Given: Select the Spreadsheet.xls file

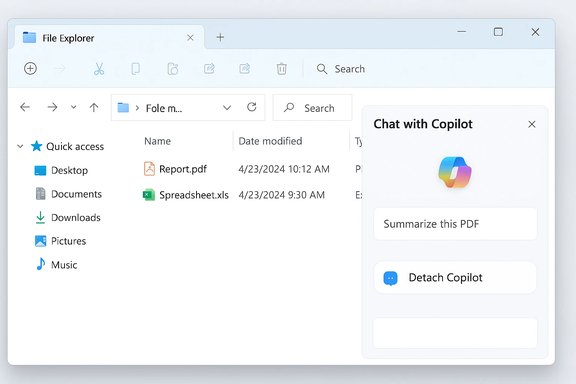Looking at the screenshot, I should (x=186, y=195).
